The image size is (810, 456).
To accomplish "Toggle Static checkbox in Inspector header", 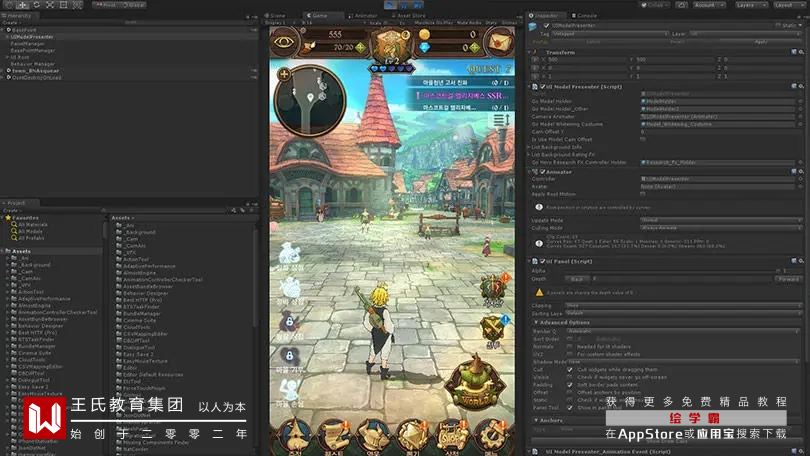I will click(x=777, y=25).
